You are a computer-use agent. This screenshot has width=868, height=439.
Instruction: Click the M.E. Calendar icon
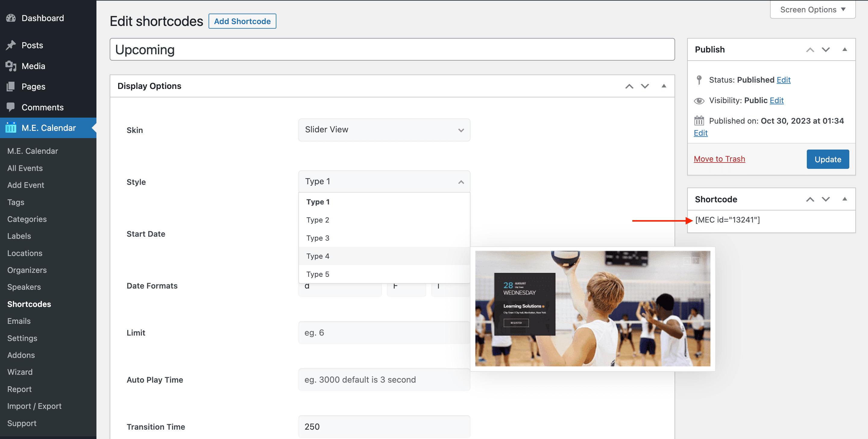coord(11,128)
